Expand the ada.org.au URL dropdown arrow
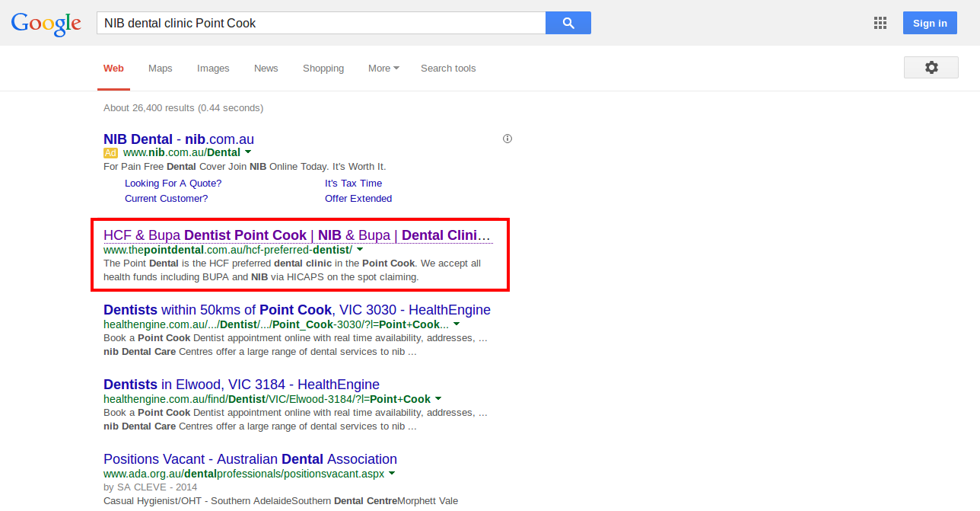This screenshot has height=511, width=980. pos(392,474)
